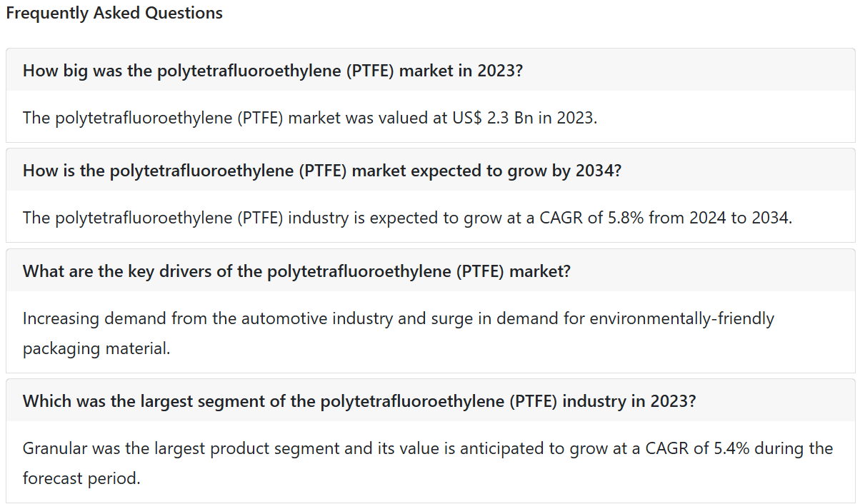Click '2024 to 2034' in the growth answer
Screen dimensions: 860x504
[741, 217]
